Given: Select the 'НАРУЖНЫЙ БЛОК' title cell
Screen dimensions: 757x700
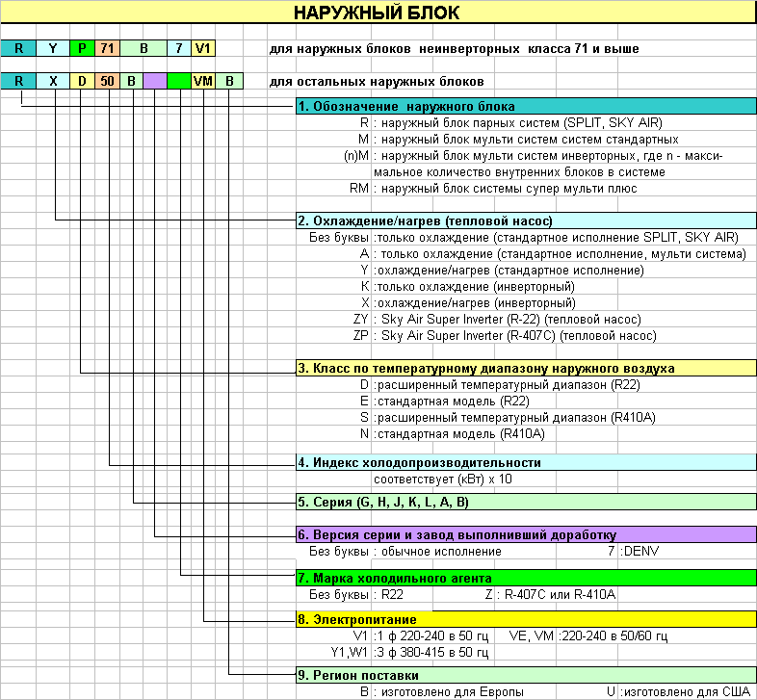Looking at the screenshot, I should point(378,13).
